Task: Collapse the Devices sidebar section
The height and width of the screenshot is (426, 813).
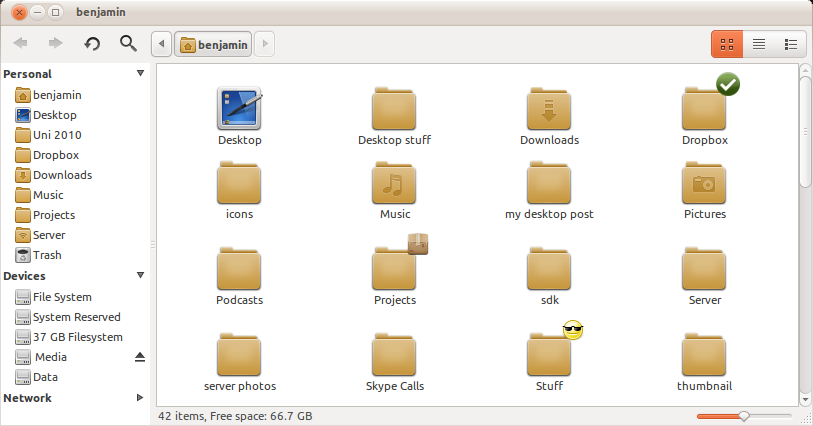Action: tap(140, 276)
